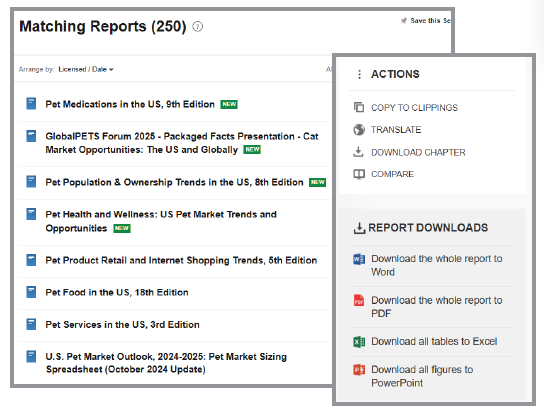Screen dimensions: 544x414
Task: Click document icon for Pet Health and Wellness
Action: pos(31,214)
